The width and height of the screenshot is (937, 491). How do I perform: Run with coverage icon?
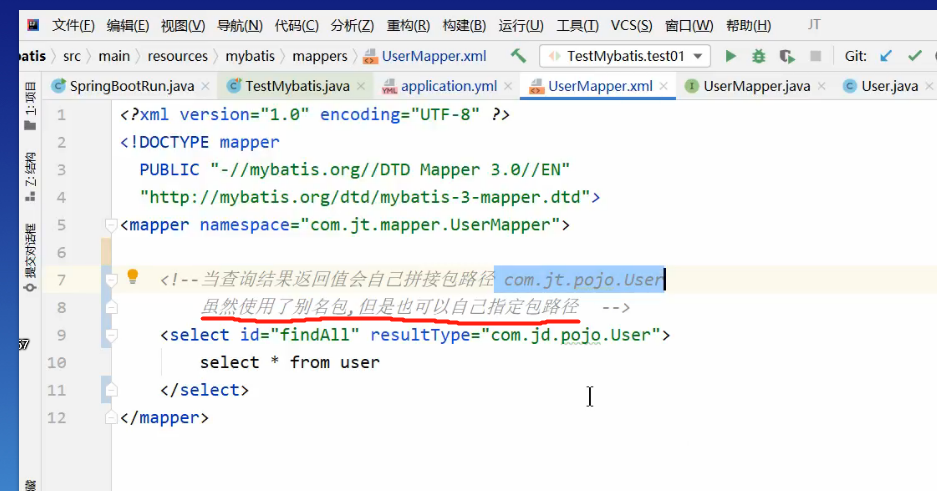click(x=787, y=56)
